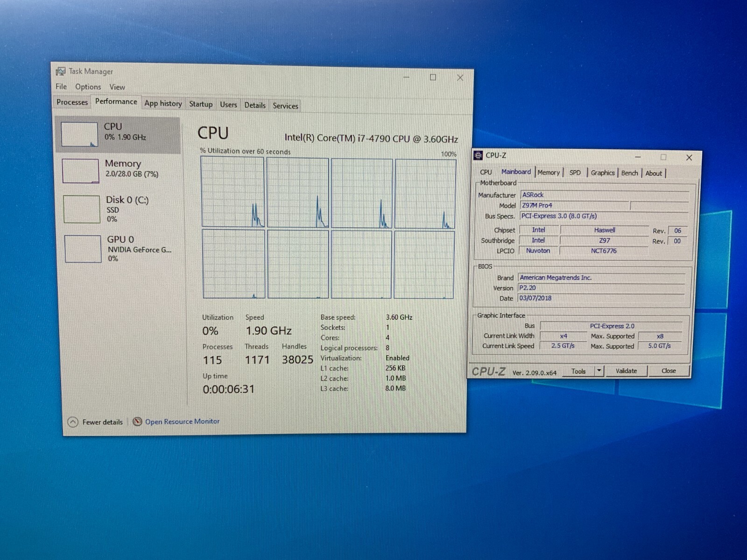
Task: Click the Memory mini graph thumbnail
Action: (x=80, y=171)
